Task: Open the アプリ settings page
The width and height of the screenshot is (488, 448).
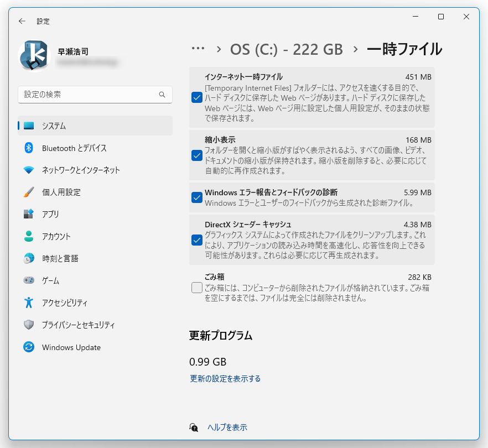Action: pos(95,214)
